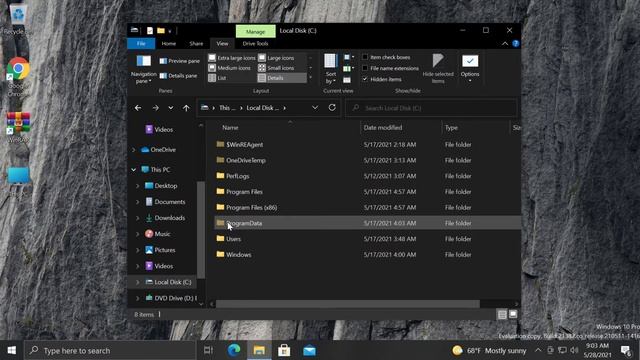Go up one folder level
Viewport: 640px width, 360px height.
(186, 108)
